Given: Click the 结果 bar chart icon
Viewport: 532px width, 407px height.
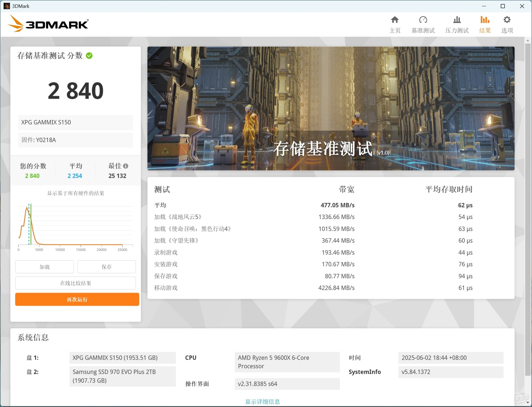Looking at the screenshot, I should click(485, 20).
